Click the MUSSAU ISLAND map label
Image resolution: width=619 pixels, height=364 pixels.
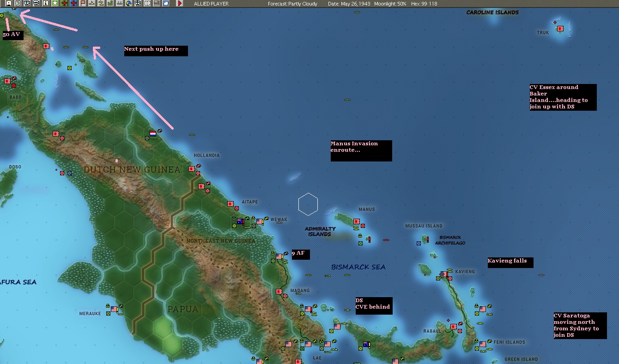424,226
